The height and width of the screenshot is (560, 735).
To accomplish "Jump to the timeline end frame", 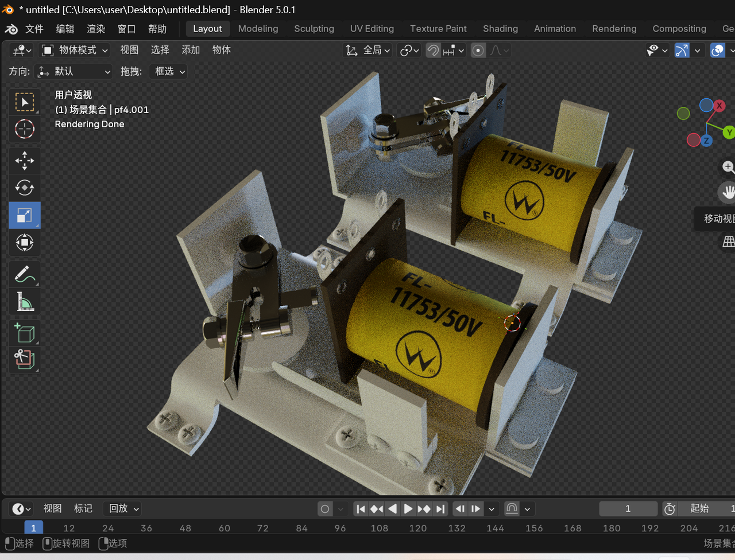I will tap(440, 509).
